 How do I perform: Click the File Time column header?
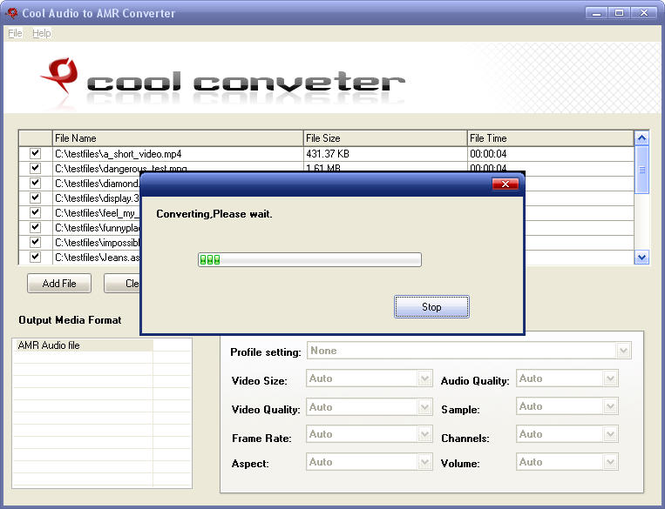tap(550, 138)
